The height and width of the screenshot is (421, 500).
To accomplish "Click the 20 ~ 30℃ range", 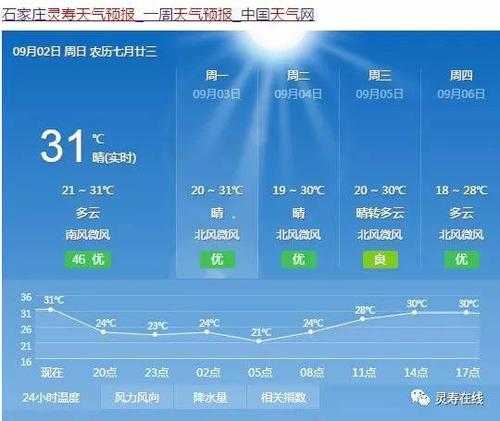I will (x=380, y=190).
